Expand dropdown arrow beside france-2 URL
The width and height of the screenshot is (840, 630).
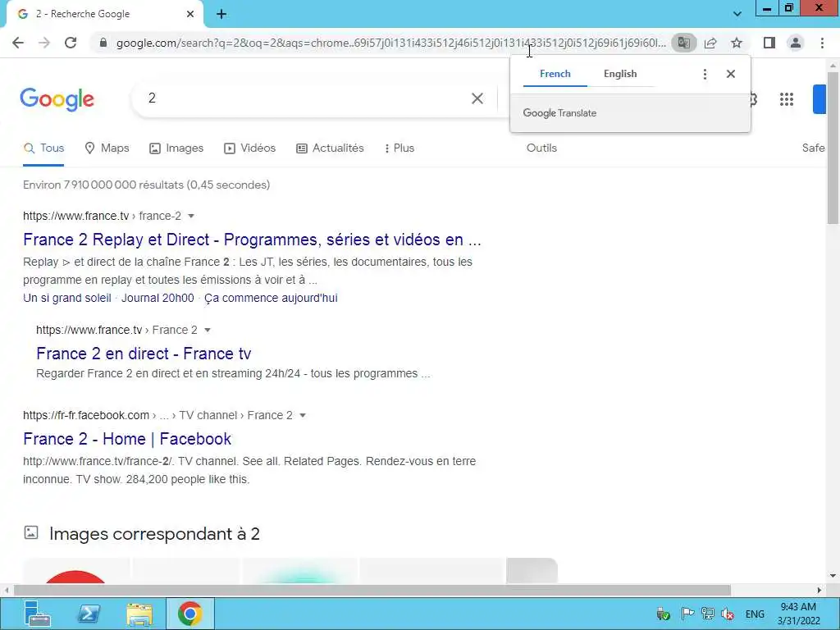[x=191, y=216]
